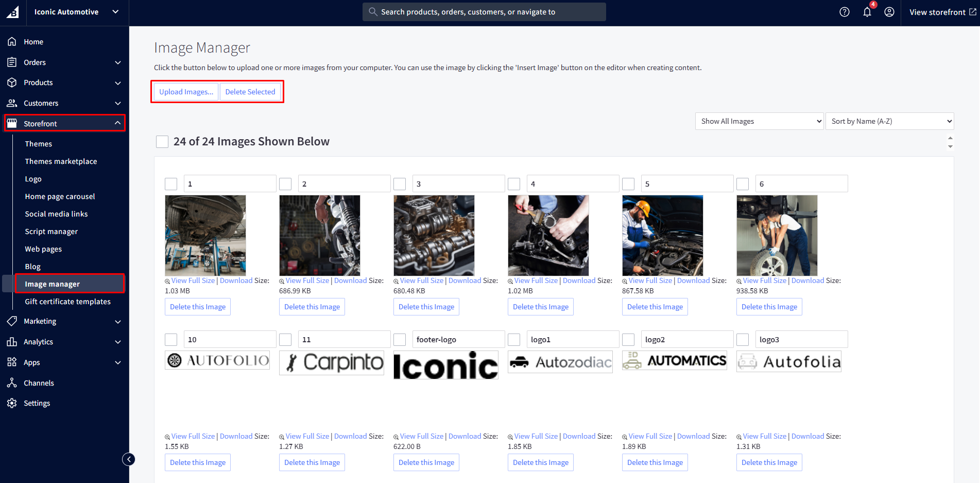Open the Themes marketplace menu item
The height and width of the screenshot is (483, 980).
(61, 161)
